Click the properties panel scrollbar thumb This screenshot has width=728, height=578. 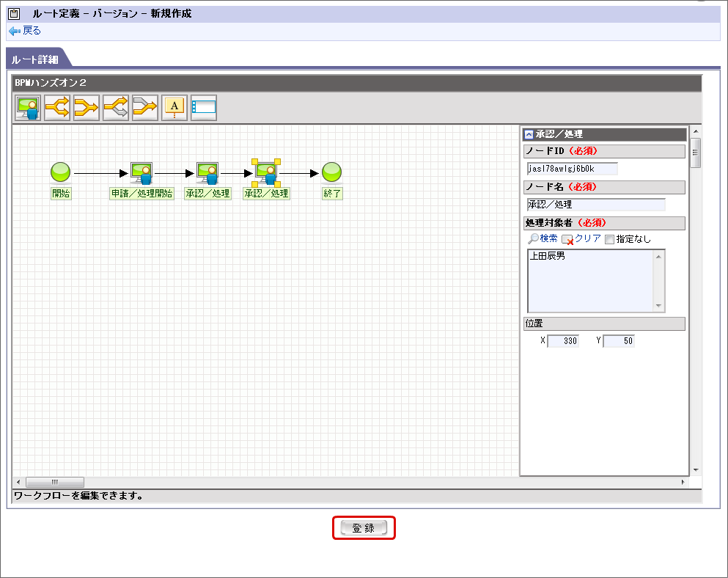click(x=696, y=153)
